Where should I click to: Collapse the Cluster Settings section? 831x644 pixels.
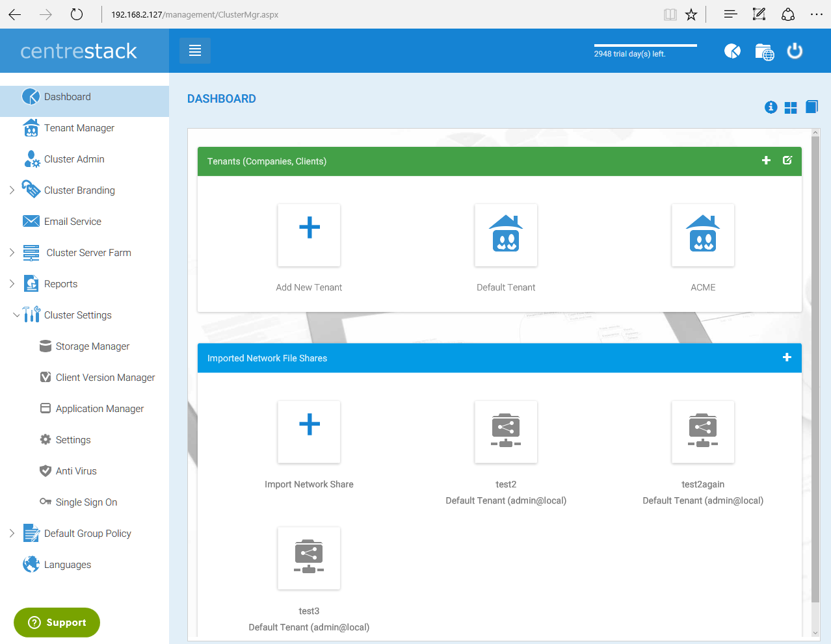pos(16,315)
